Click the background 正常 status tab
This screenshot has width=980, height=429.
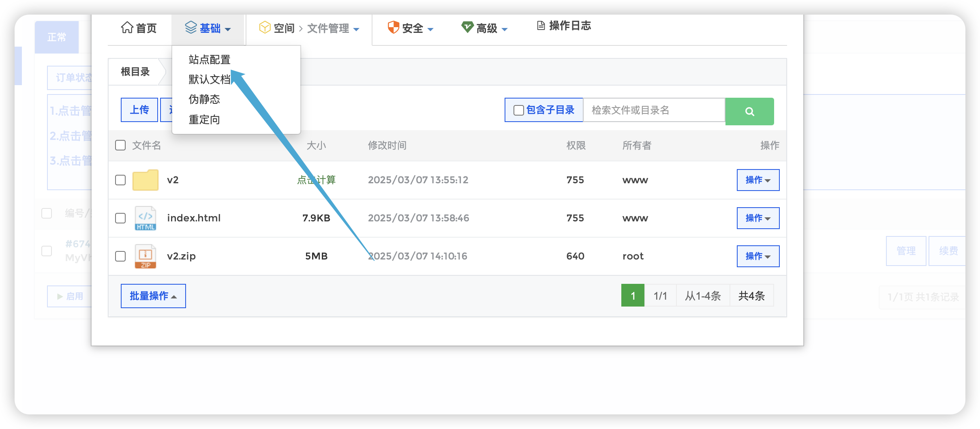[x=57, y=37]
